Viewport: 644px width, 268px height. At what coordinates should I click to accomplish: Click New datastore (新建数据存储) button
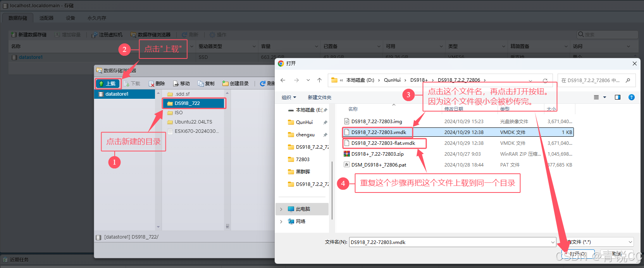tap(29, 35)
